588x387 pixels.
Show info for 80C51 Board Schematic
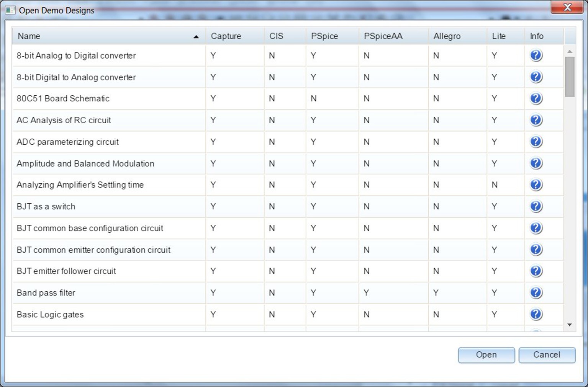(536, 98)
